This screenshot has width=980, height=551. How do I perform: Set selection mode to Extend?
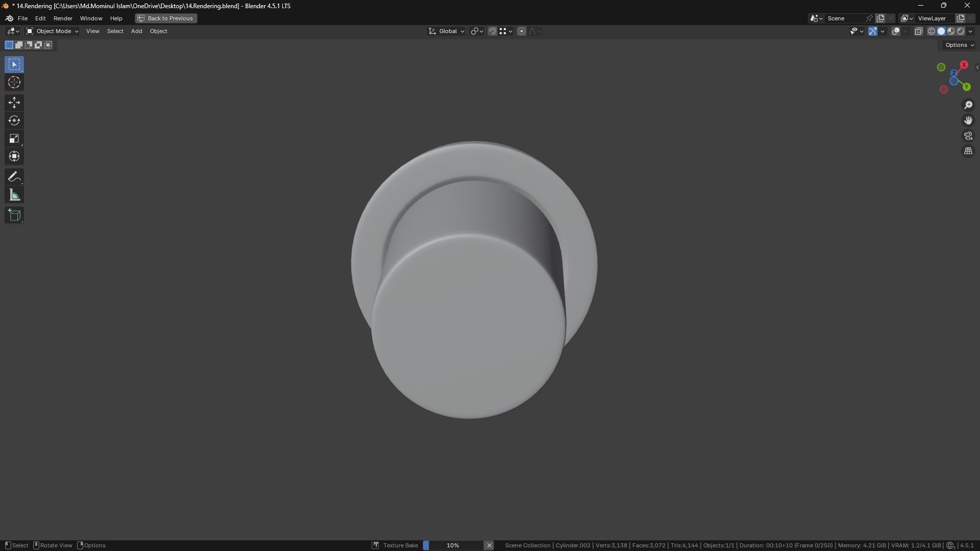(19, 45)
